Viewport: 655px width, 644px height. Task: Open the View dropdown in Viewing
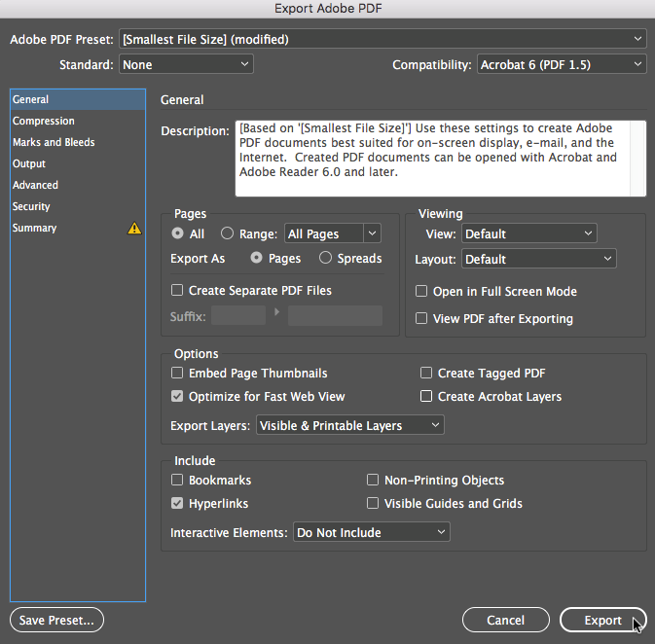528,233
